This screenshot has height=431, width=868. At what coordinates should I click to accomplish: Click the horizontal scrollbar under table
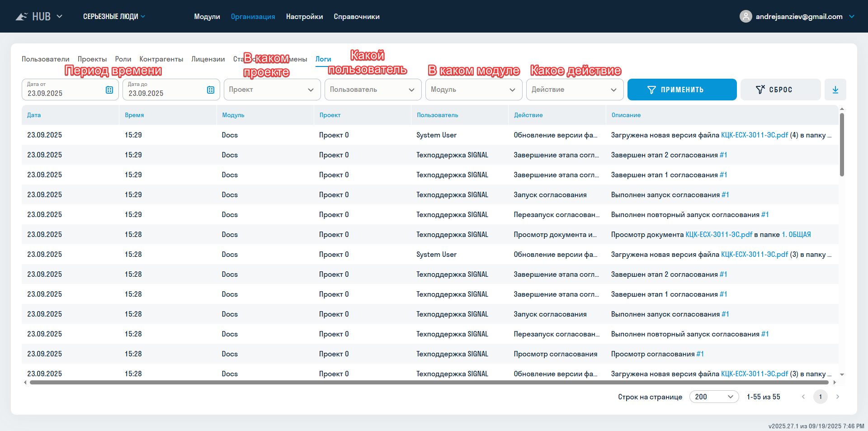coord(429,383)
